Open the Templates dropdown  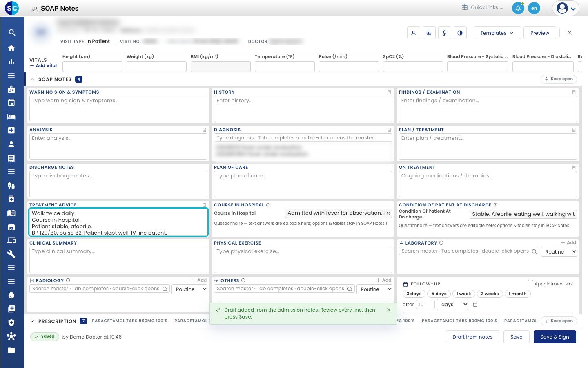[497, 33]
